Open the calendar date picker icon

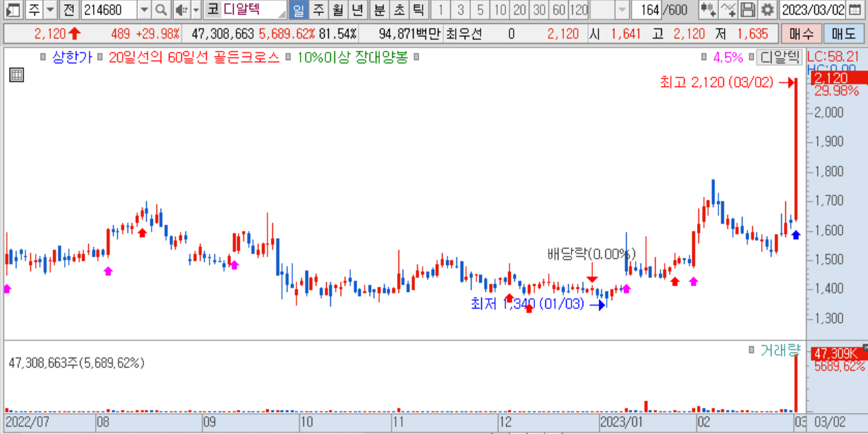pos(856,10)
